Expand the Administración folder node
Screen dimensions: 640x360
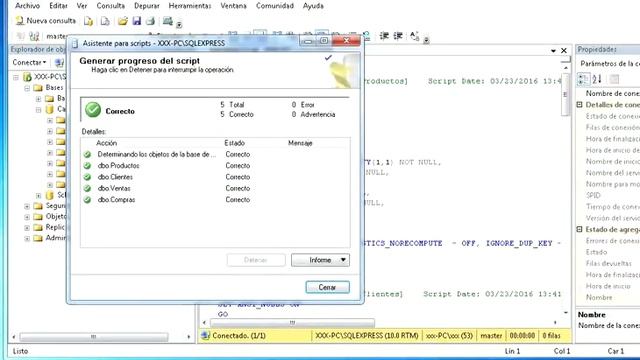tap(27, 238)
